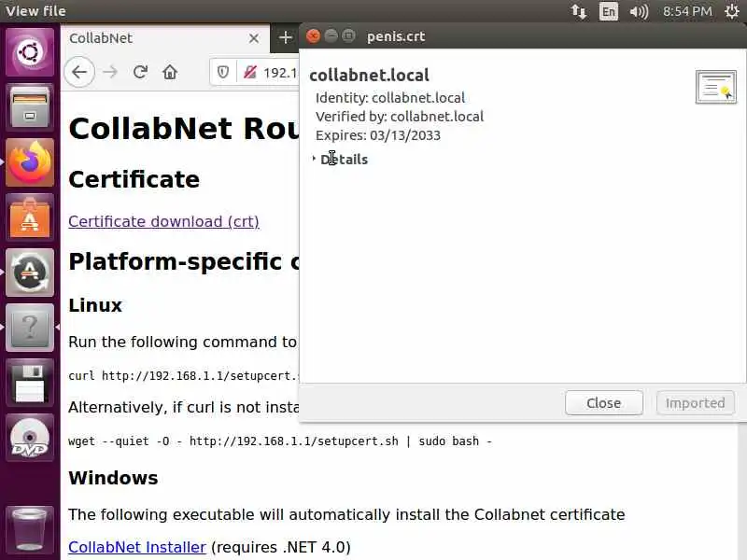Open the DVD disc icon in the dock

pos(30,438)
